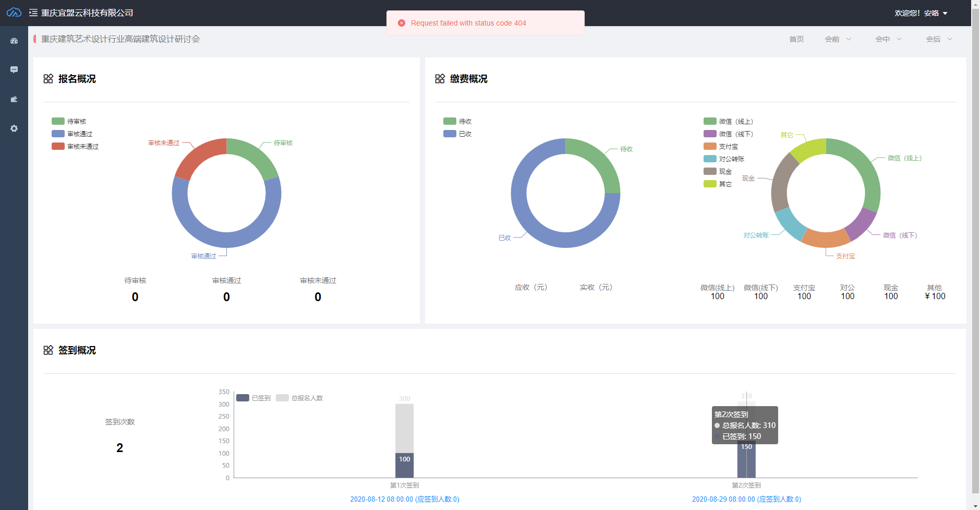
Task: Click the 报名概况 section grid icon
Action: 49,79
